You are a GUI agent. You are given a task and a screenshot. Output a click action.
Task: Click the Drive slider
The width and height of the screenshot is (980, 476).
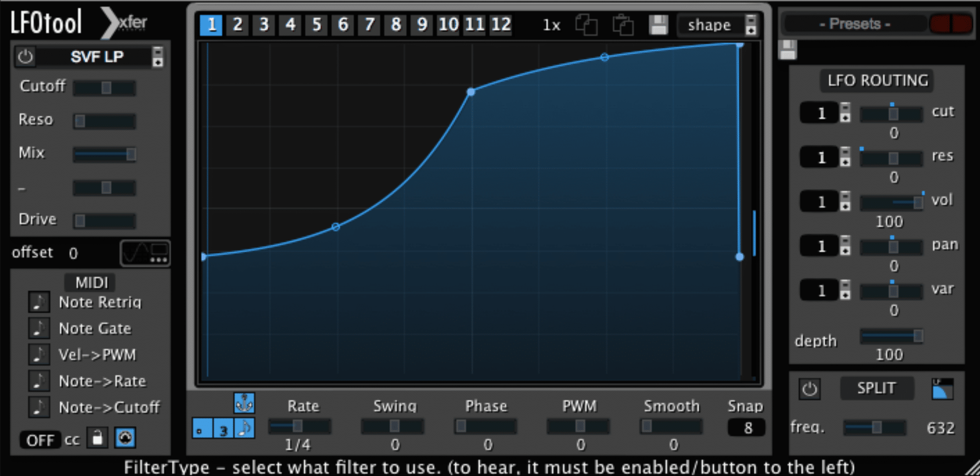click(105, 221)
